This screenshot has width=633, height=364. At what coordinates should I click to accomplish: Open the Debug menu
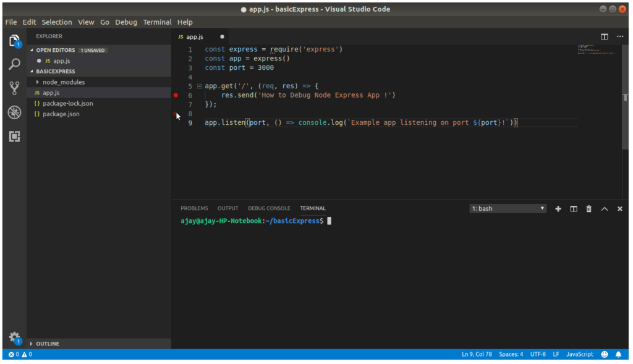pos(126,22)
